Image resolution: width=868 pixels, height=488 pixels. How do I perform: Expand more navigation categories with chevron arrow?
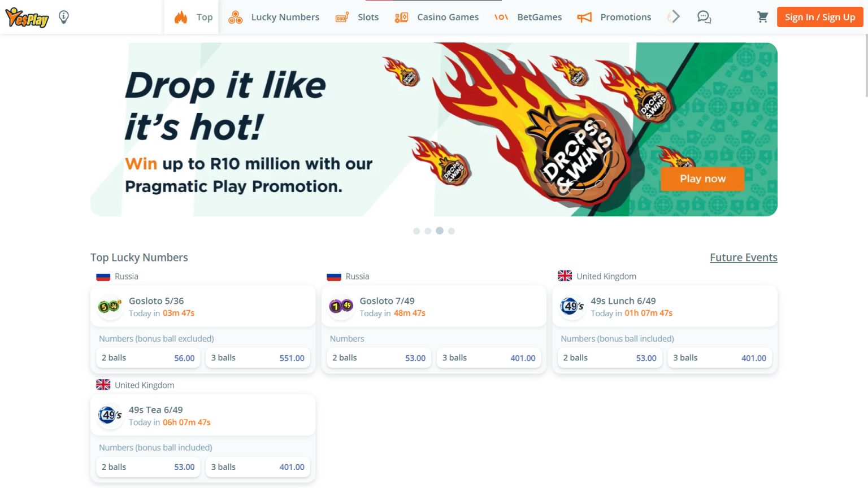pos(674,17)
